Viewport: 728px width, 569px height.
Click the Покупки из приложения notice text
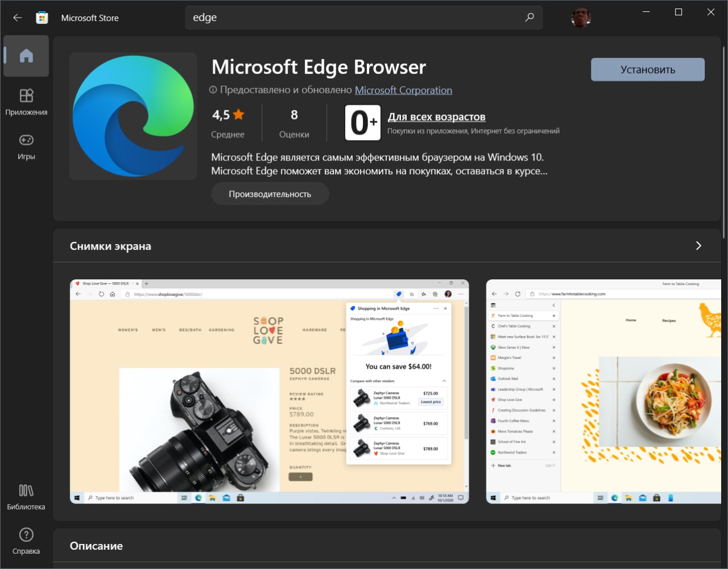(473, 131)
